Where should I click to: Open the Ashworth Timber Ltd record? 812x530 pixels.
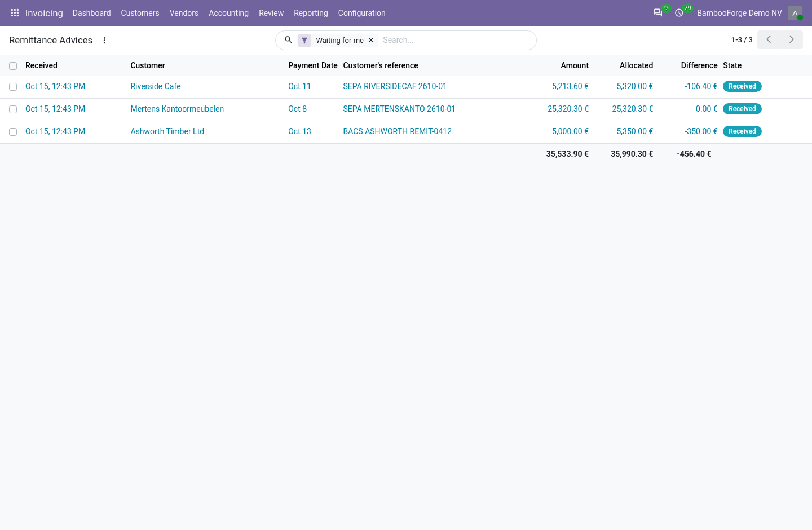coord(167,131)
